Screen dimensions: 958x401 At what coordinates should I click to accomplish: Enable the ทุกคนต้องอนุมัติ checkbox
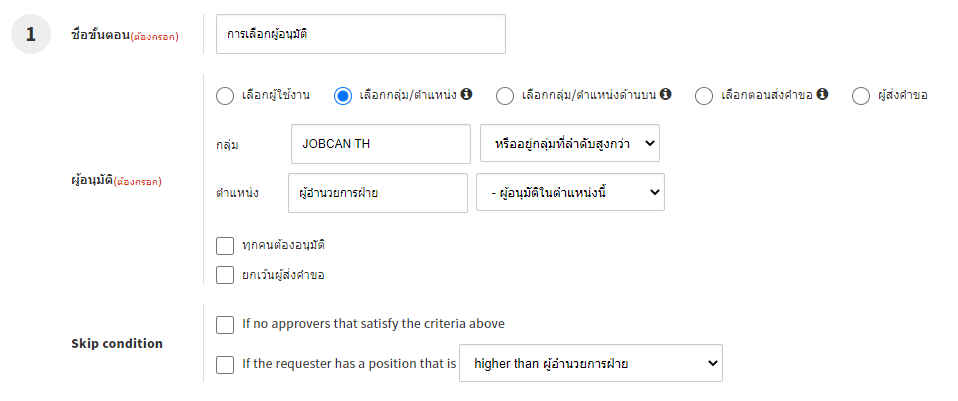[x=225, y=246]
